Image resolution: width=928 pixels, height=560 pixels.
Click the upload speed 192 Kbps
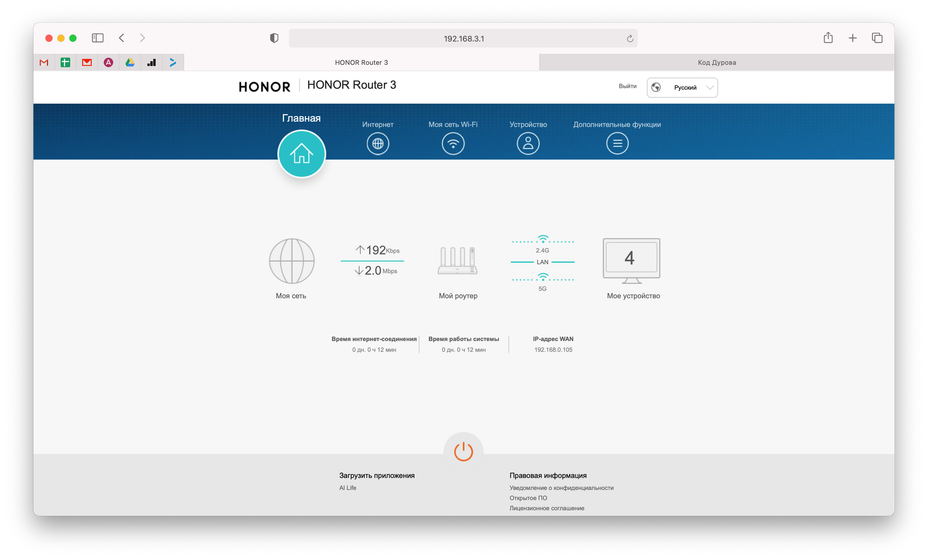(378, 250)
